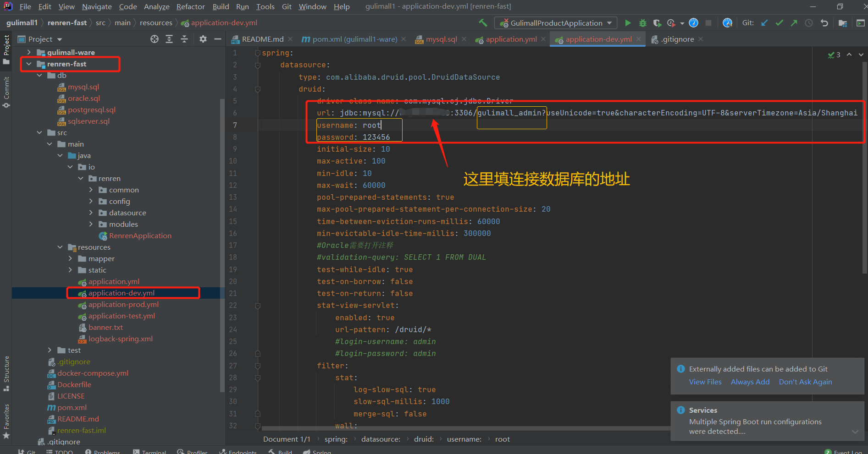Open the Navigate menu
Image resolution: width=868 pixels, height=454 pixels.
(97, 6)
